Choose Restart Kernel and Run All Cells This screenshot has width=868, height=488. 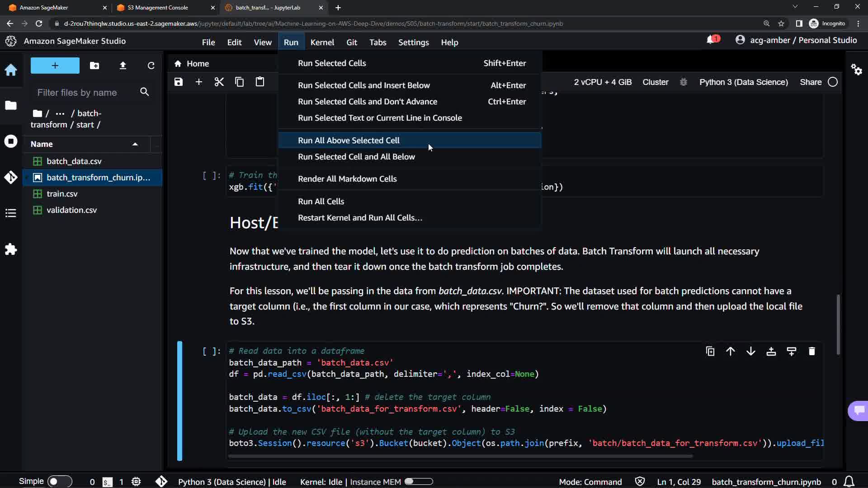click(x=360, y=217)
